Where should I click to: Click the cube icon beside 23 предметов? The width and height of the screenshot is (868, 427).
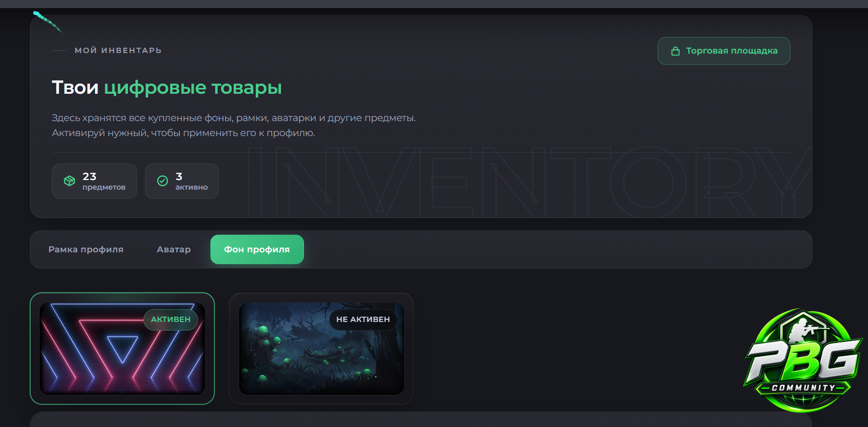(x=70, y=181)
